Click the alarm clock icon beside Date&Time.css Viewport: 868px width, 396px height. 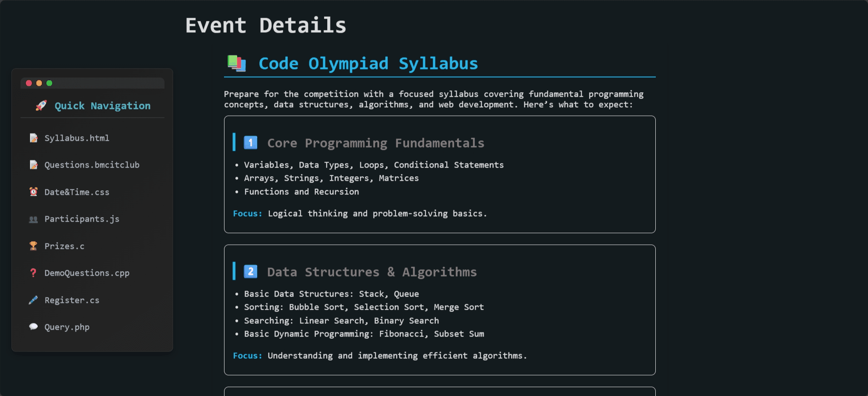click(x=33, y=192)
